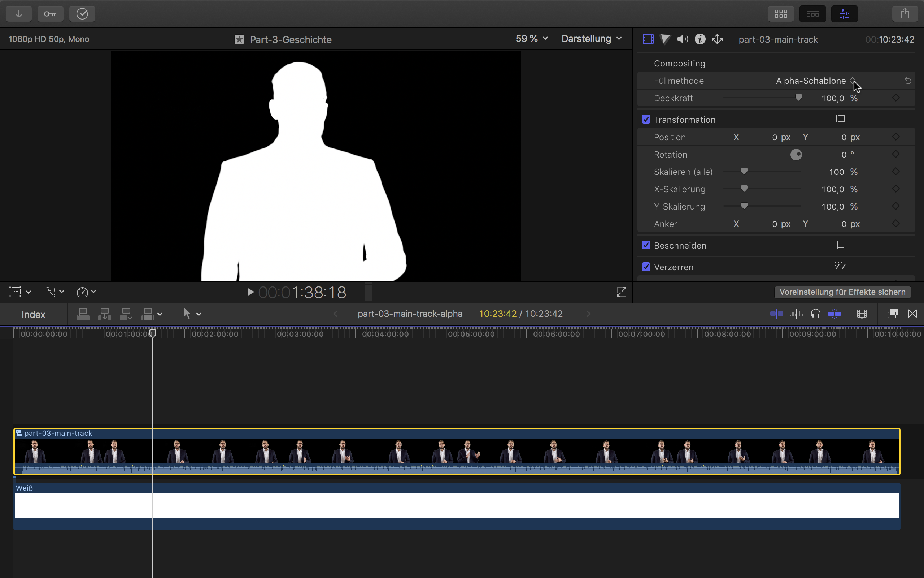924x578 pixels.
Task: Uncheck the Verzerren checkbox
Action: [x=646, y=267]
